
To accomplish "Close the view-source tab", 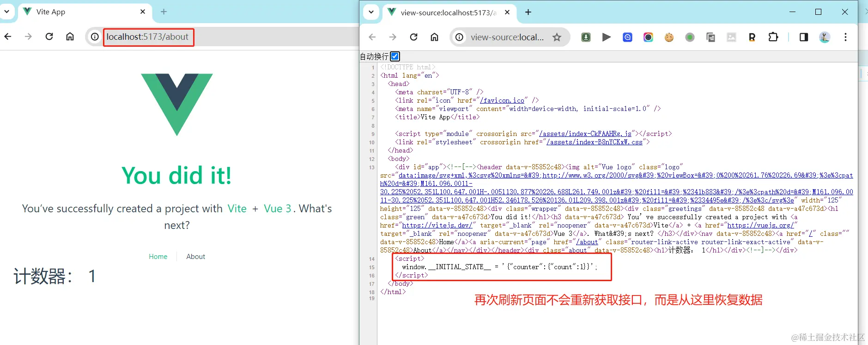I will [507, 12].
